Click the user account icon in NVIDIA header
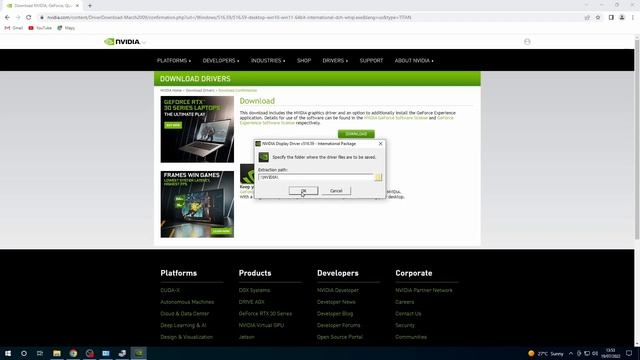The width and height of the screenshot is (640, 360). pos(527,42)
